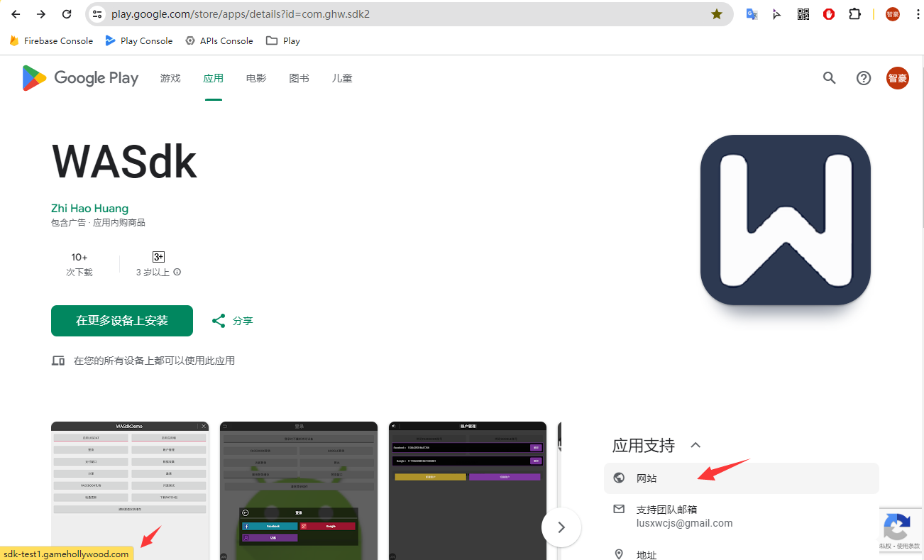This screenshot has width=924, height=560.
Task: Click 在更多设备上安装 button
Action: tap(122, 321)
